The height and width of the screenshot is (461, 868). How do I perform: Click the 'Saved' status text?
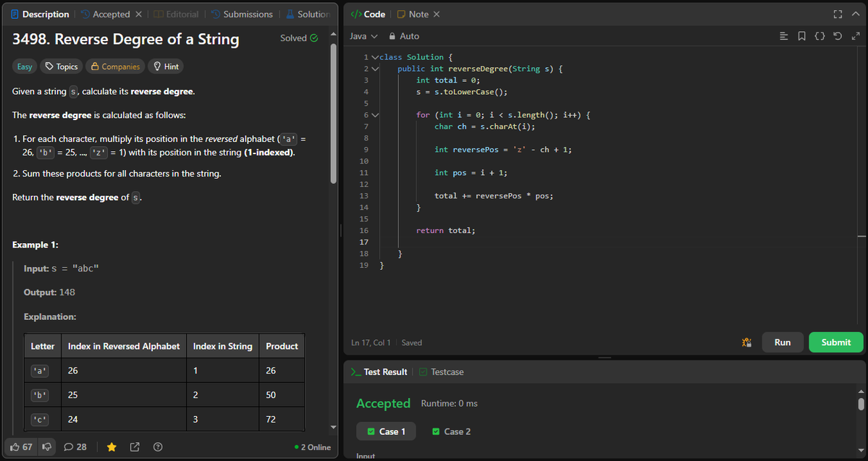coord(411,342)
